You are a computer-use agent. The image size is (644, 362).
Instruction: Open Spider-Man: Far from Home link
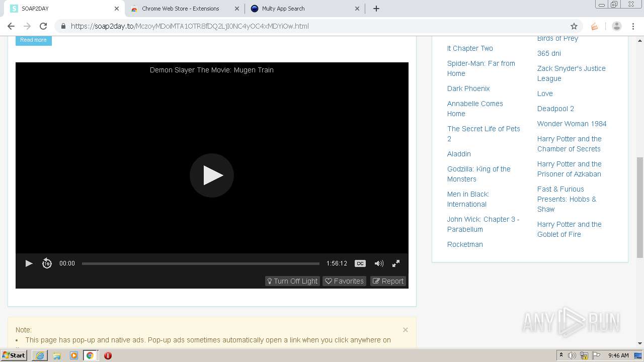click(481, 68)
